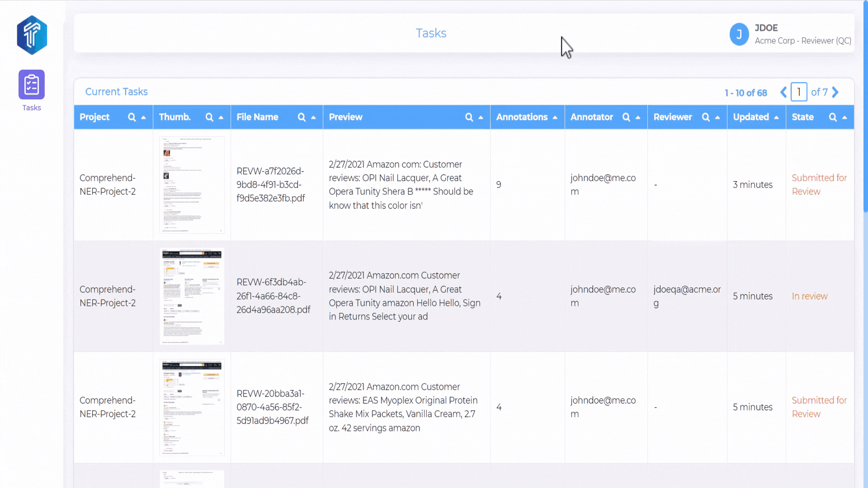The image size is (868, 488).
Task: Sort by Thumb. column arrow
Action: [x=221, y=117]
